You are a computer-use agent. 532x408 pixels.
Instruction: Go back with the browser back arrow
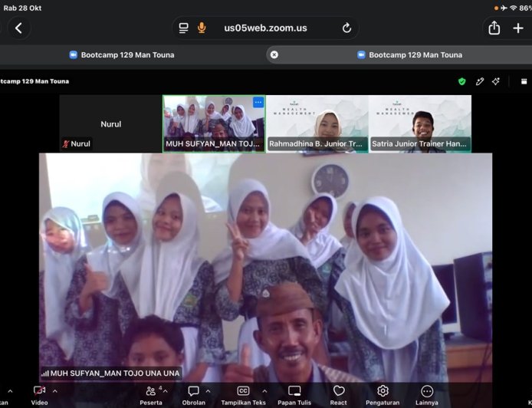pos(18,28)
